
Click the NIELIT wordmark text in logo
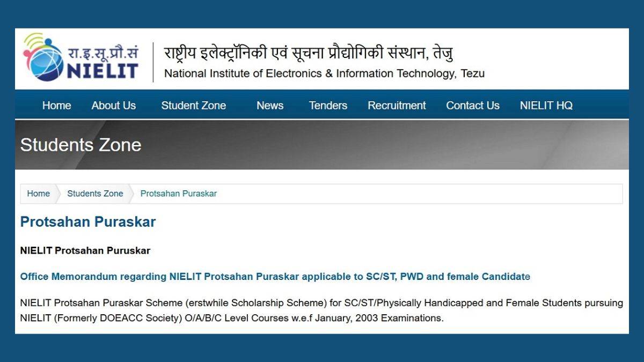tap(102, 71)
